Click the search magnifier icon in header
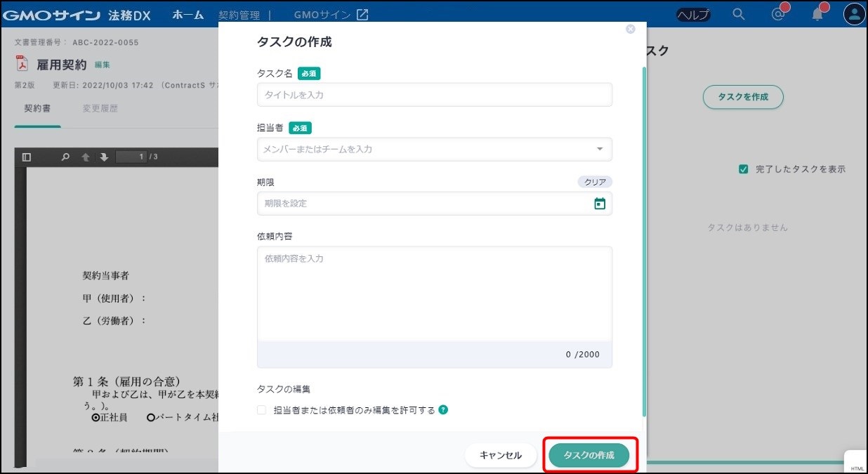 click(x=738, y=14)
